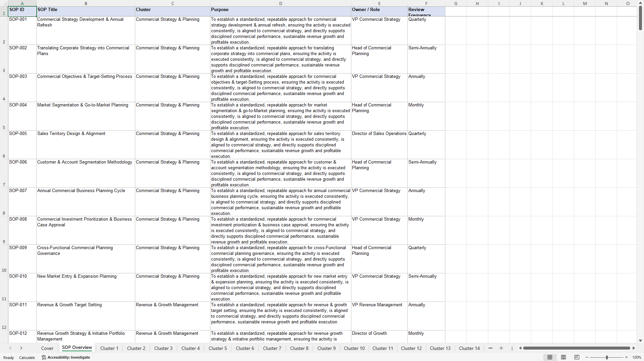The height and width of the screenshot is (361, 644).
Task: Select 'New Market Entry & Expansion Planning' cell
Action: [86, 287]
